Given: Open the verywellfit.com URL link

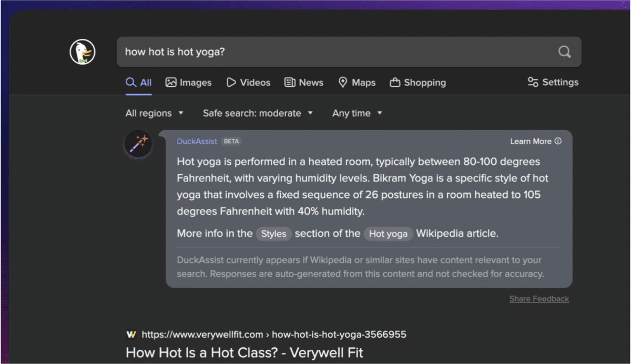Looking at the screenshot, I should click(x=274, y=335).
